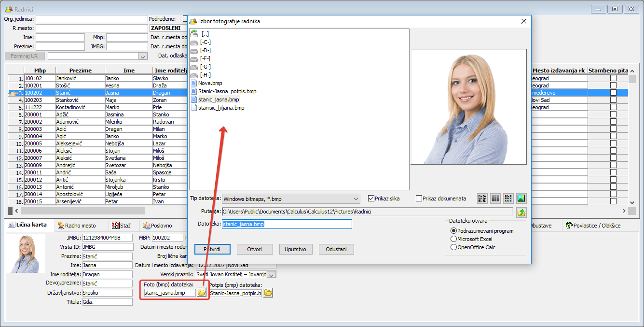Go to parent folder [..] entry

point(205,34)
